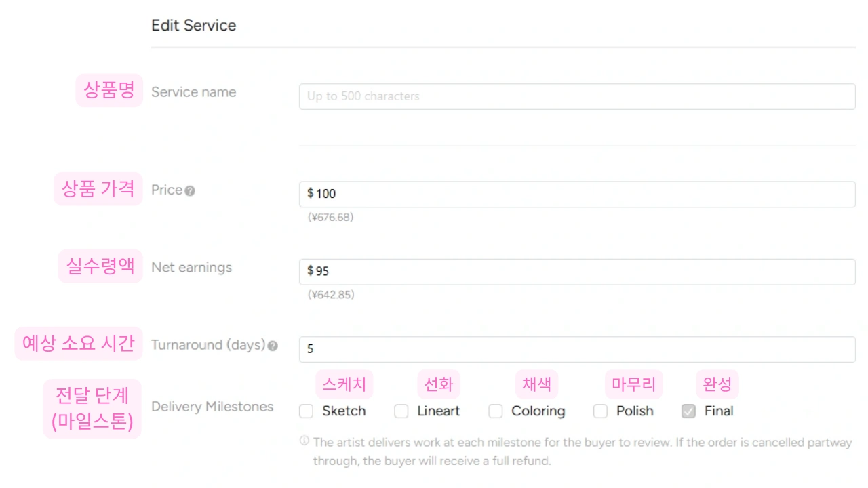
Task: Click the Price input field showing 100
Action: pos(577,194)
